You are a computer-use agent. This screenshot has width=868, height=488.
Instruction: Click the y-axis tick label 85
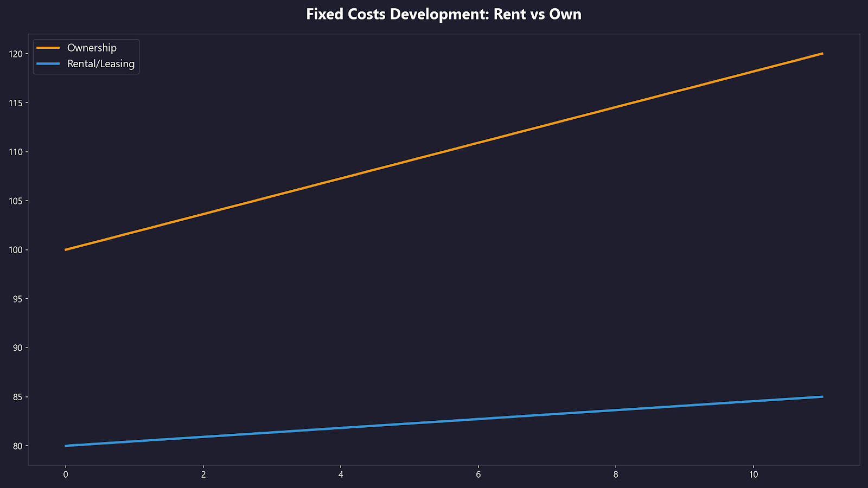(x=17, y=397)
